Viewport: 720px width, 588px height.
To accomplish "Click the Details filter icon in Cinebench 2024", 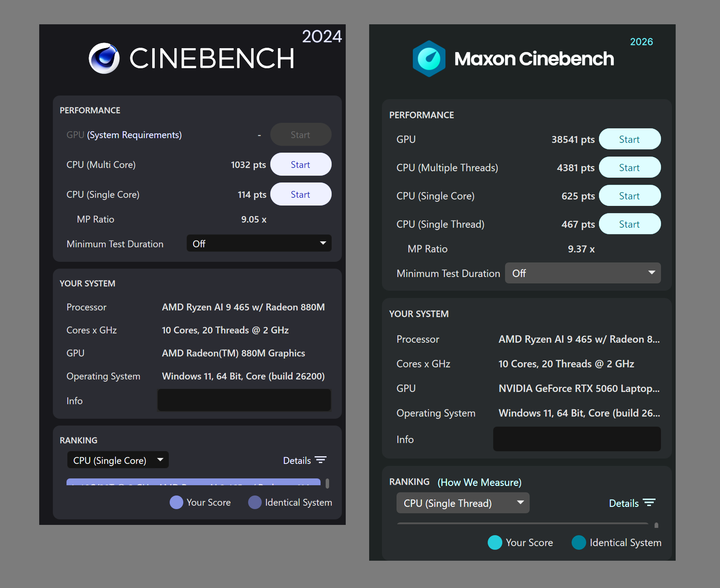I will click(321, 460).
